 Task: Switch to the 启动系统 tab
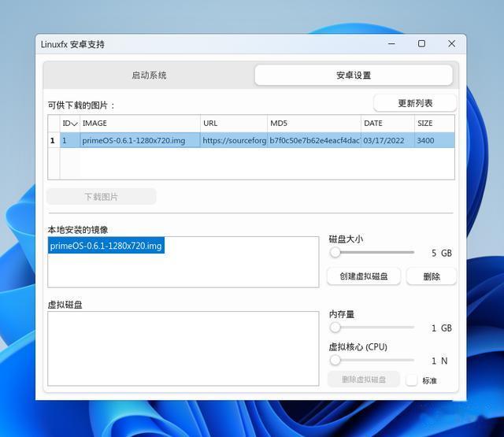tap(149, 75)
